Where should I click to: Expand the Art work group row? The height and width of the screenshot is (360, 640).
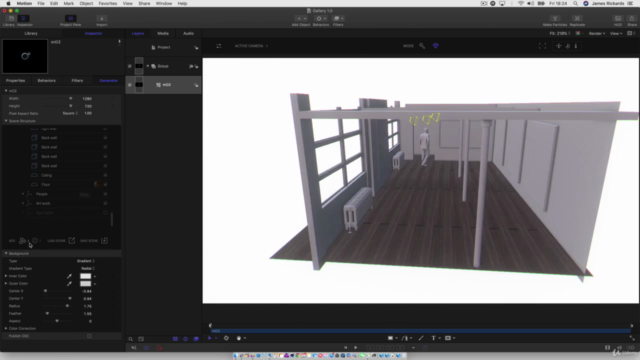pos(23,203)
